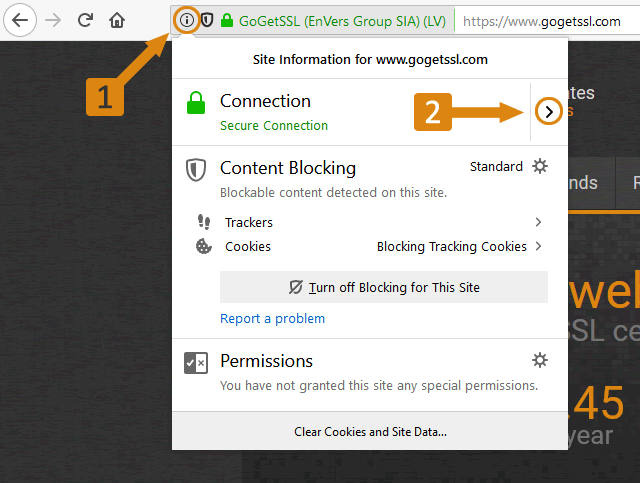The height and width of the screenshot is (483, 640).
Task: Open the Trackers entry
Action: coord(249,222)
